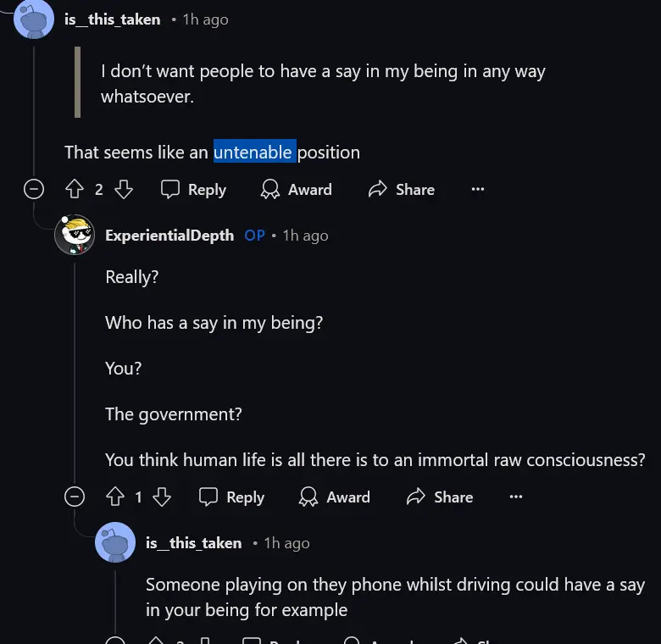Collapse ExperientialDepth's comment thread

(75, 497)
